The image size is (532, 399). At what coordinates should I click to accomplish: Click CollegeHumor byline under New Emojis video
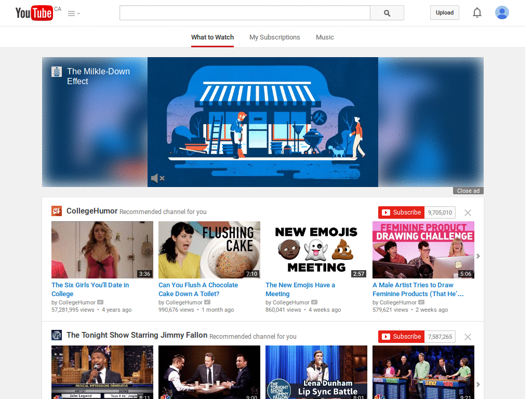(x=291, y=302)
